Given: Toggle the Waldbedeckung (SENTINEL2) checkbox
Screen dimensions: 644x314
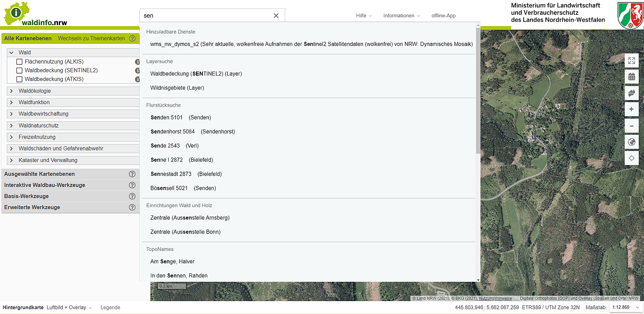Looking at the screenshot, I should click(19, 70).
